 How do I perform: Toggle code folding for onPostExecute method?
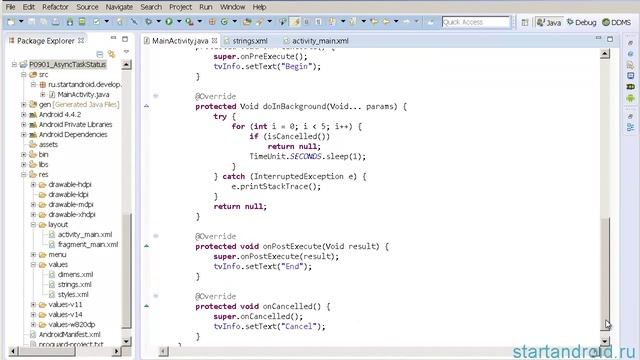coord(156,236)
